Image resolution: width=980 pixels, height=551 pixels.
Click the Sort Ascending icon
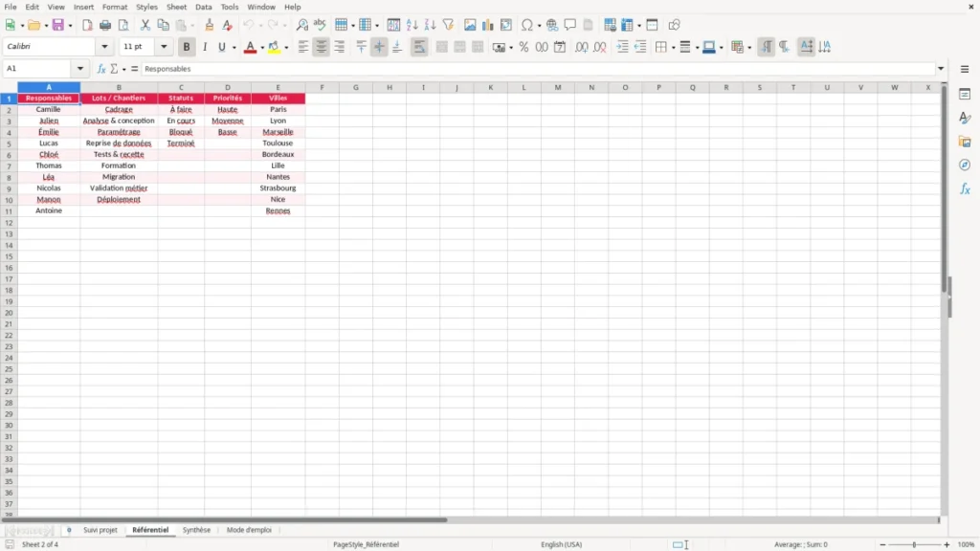point(412,25)
